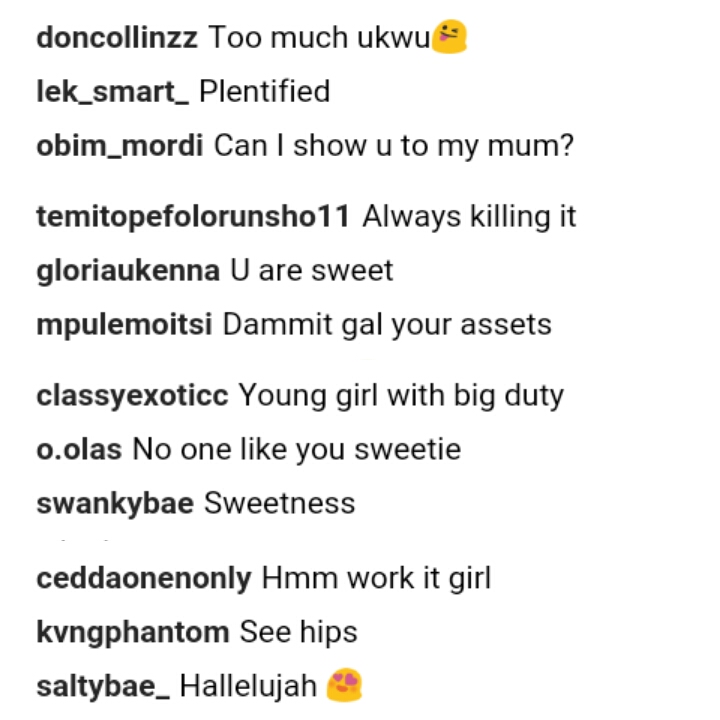Click the comment text "Always killing it"
The image size is (720, 720).
click(x=469, y=217)
